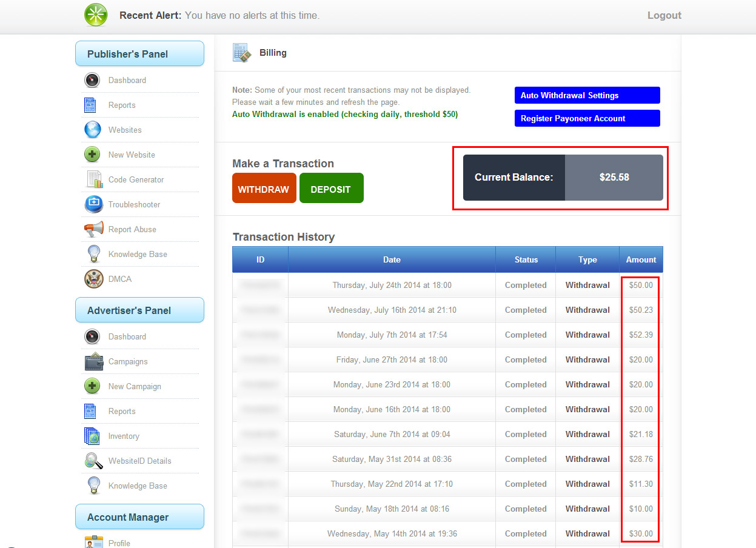Image resolution: width=756 pixels, height=548 pixels.
Task: Click the Code Generator icon
Action: [94, 179]
